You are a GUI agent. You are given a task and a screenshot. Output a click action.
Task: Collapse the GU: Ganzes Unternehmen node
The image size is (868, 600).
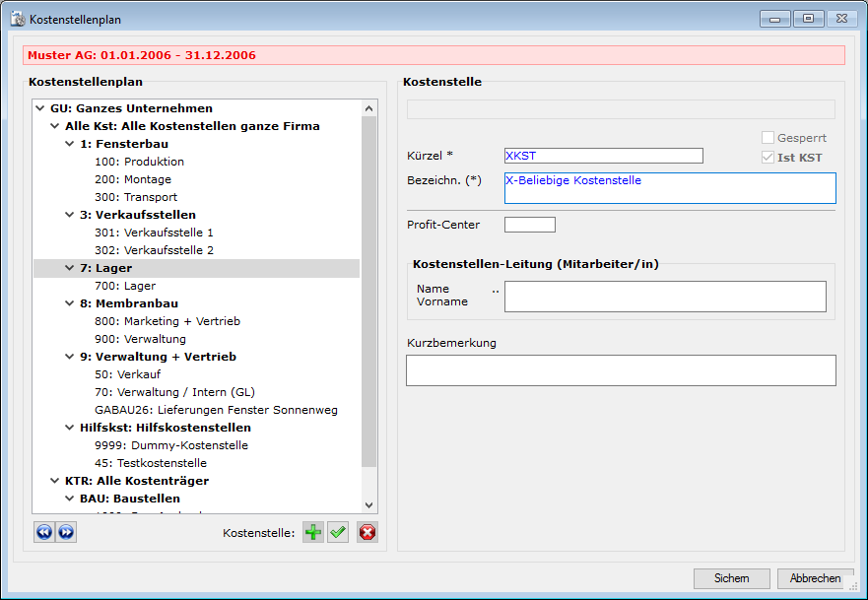pos(40,108)
